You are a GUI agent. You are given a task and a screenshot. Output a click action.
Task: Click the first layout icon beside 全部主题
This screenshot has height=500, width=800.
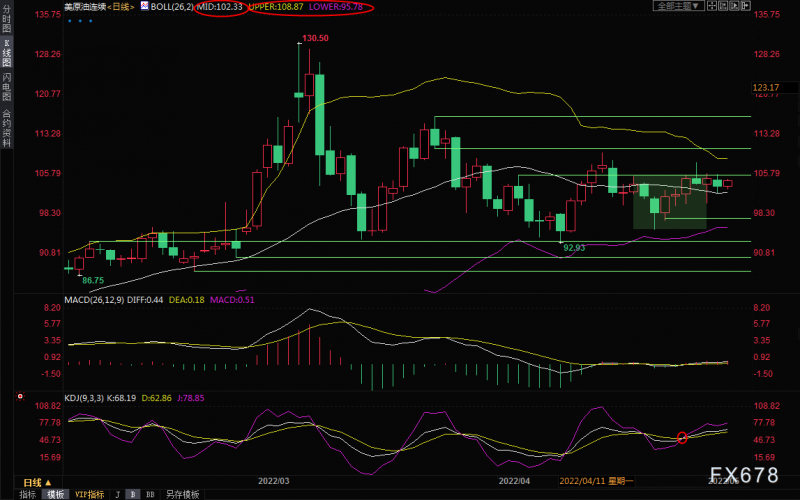pos(711,6)
